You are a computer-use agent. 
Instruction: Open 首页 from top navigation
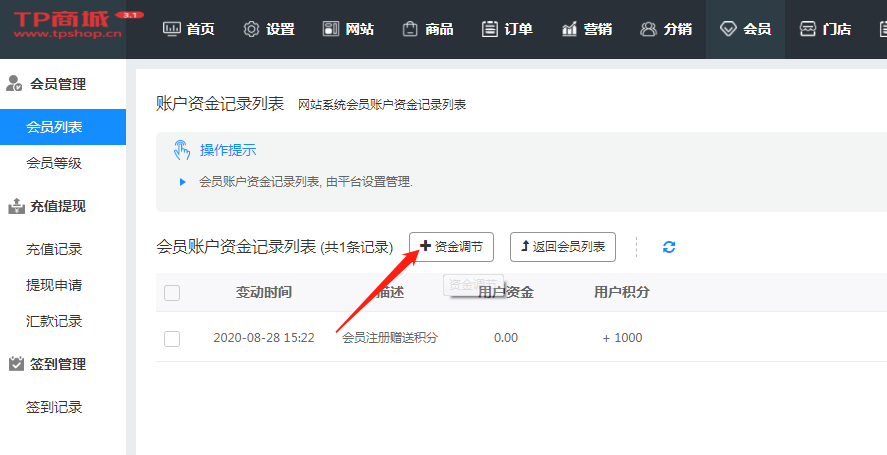[189, 29]
